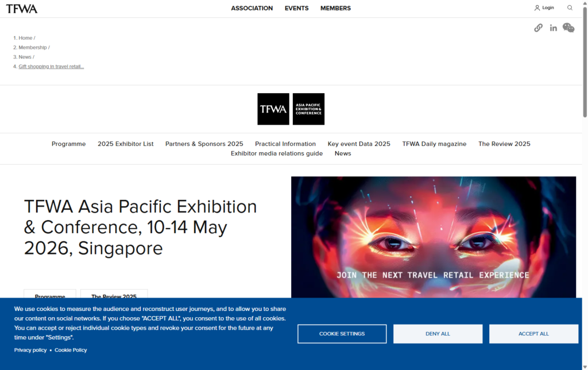Open the search magnifier icon
Viewport: 588px width, 370px height.
570,8
